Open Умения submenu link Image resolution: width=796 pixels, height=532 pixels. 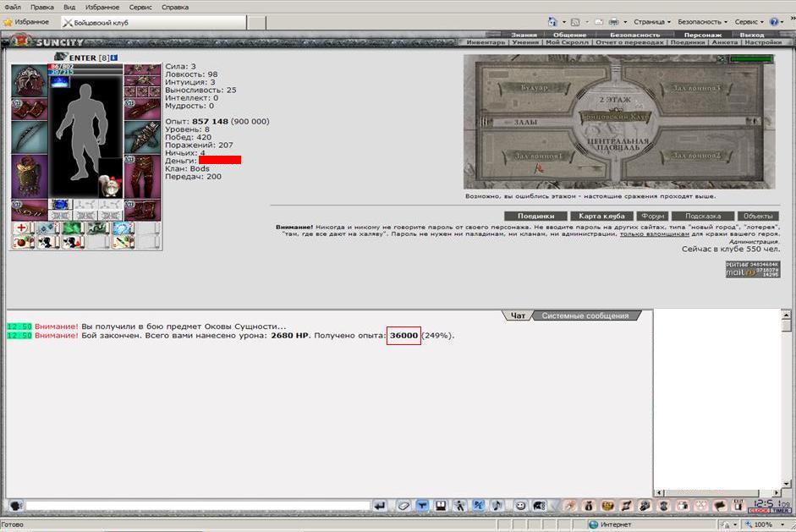(x=525, y=42)
